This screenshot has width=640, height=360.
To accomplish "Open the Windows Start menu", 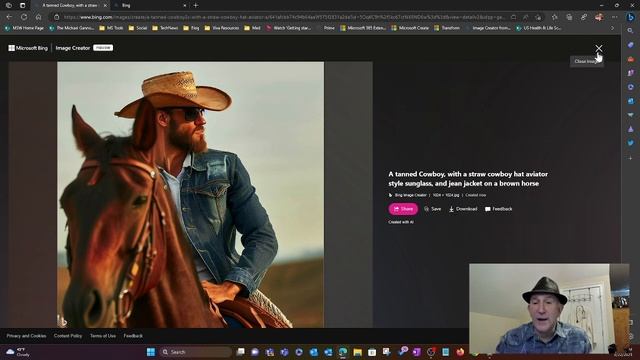I will click(151, 352).
